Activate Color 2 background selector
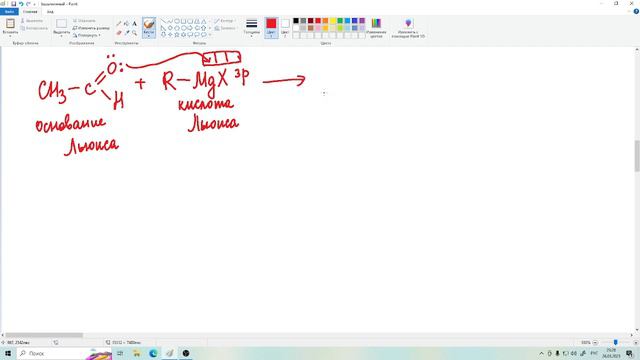 click(x=285, y=27)
